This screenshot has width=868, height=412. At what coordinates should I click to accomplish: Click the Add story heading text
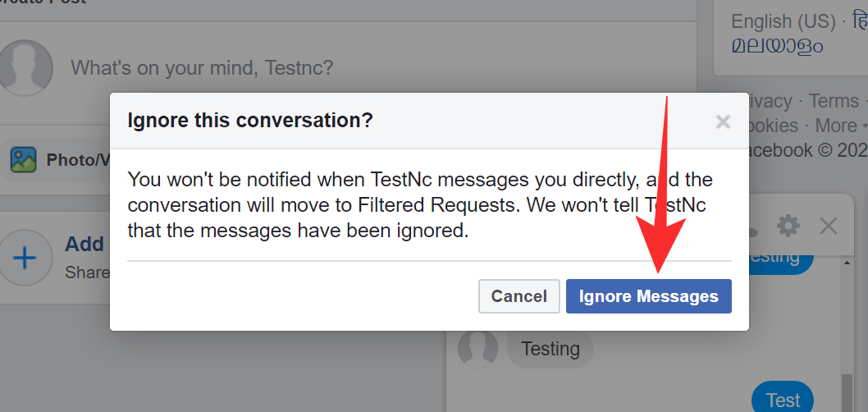point(85,244)
